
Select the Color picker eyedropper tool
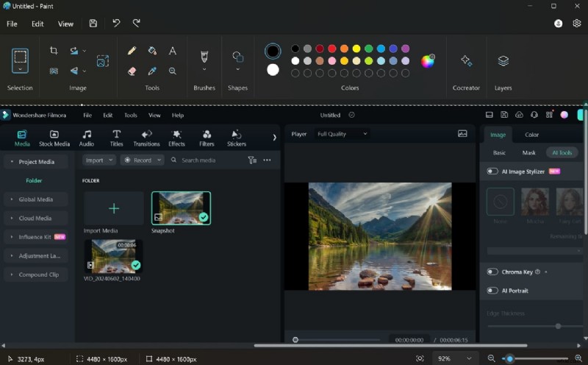pos(152,71)
